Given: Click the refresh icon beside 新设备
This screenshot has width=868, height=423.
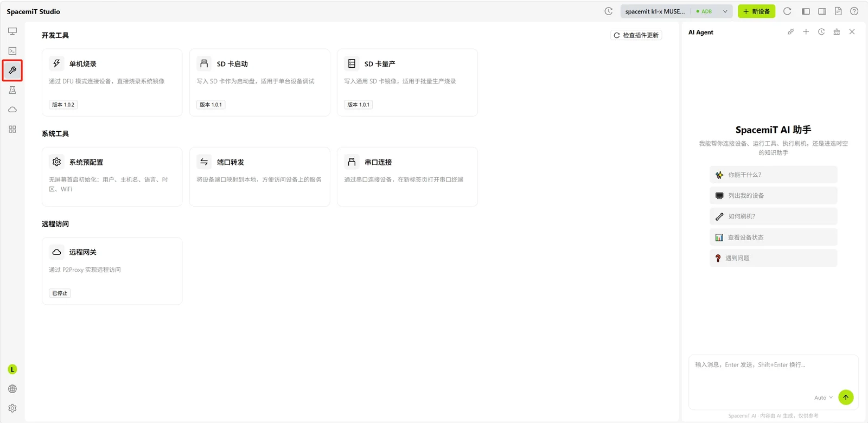Looking at the screenshot, I should coord(787,11).
